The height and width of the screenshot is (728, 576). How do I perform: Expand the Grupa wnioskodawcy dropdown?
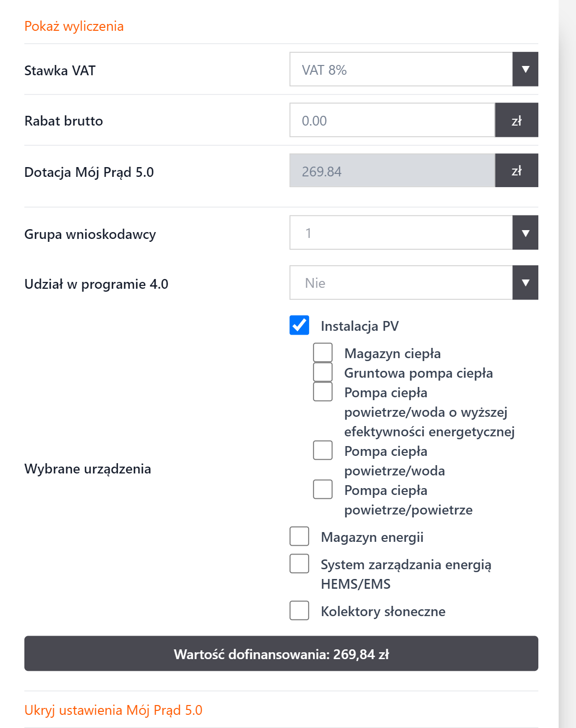(x=525, y=233)
